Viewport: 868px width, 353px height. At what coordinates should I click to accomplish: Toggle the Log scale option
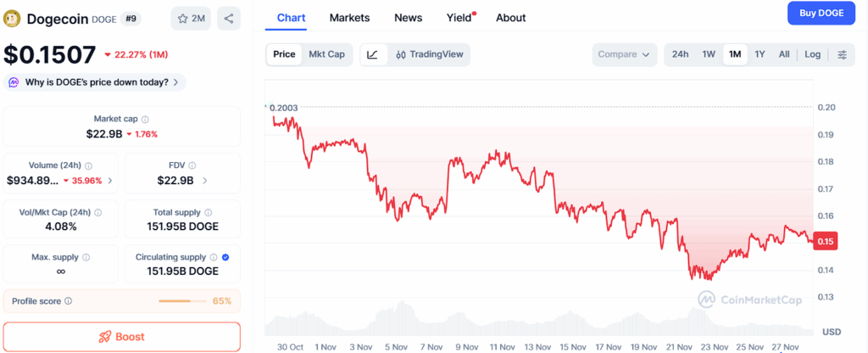pyautogui.click(x=812, y=54)
